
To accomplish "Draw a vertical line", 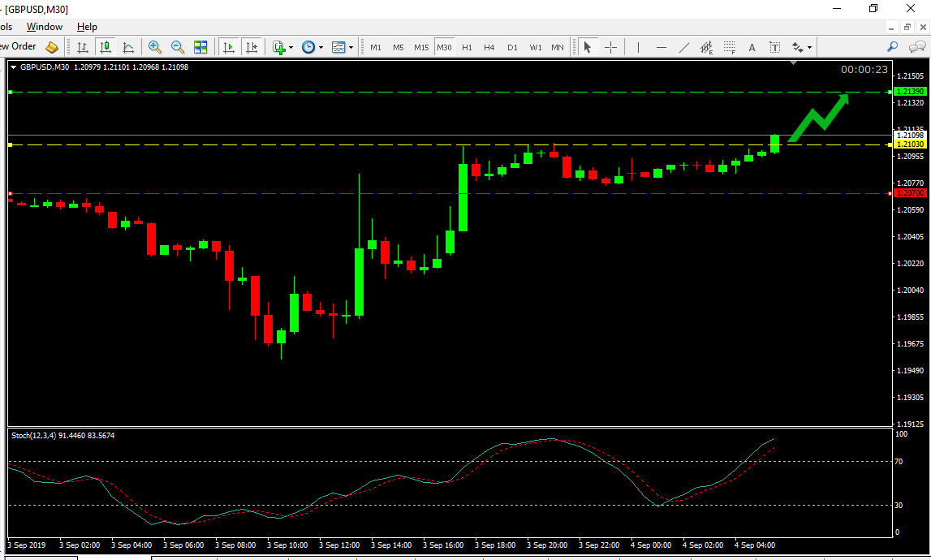I will (638, 47).
